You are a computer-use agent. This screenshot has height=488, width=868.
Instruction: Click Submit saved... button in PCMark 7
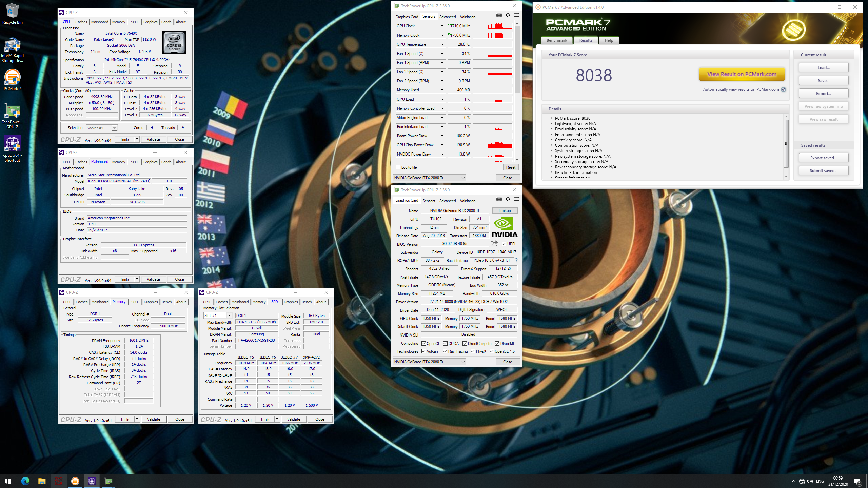(824, 171)
